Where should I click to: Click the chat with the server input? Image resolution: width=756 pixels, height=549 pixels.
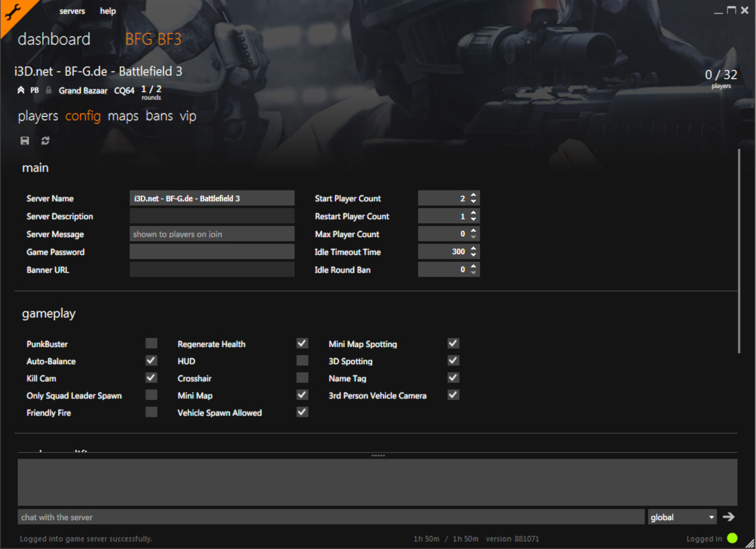pyautogui.click(x=331, y=517)
